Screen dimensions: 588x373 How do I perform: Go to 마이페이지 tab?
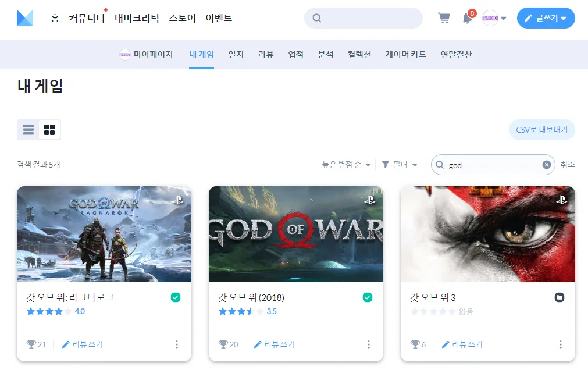[146, 55]
